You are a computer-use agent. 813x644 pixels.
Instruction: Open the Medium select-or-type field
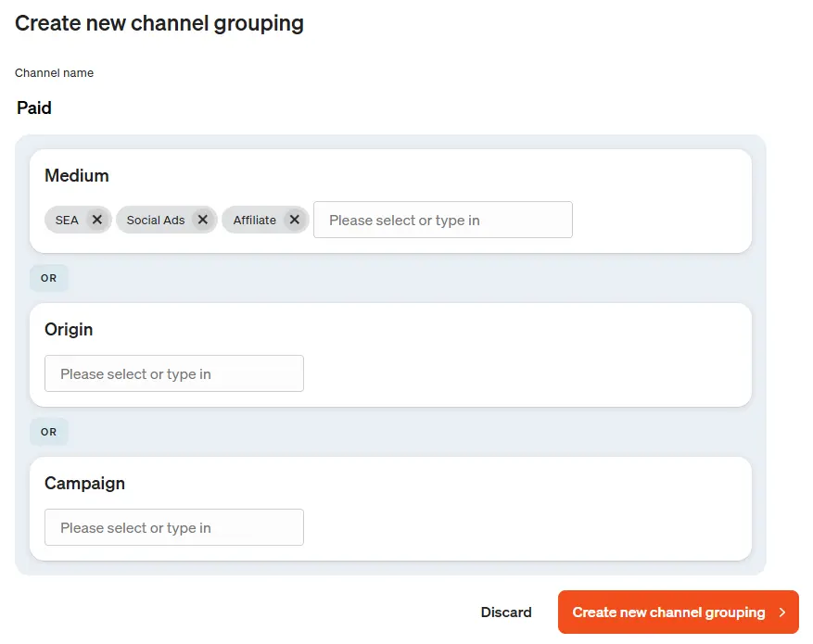442,220
